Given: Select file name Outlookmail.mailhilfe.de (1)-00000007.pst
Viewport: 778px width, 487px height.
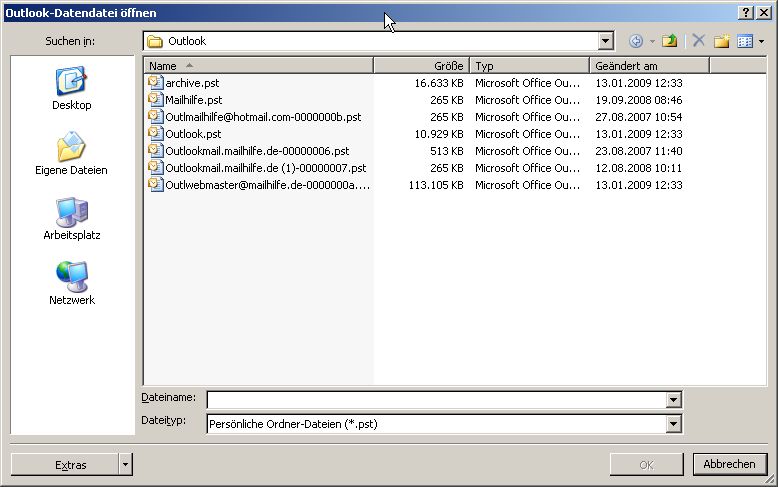Looking at the screenshot, I should coord(265,168).
